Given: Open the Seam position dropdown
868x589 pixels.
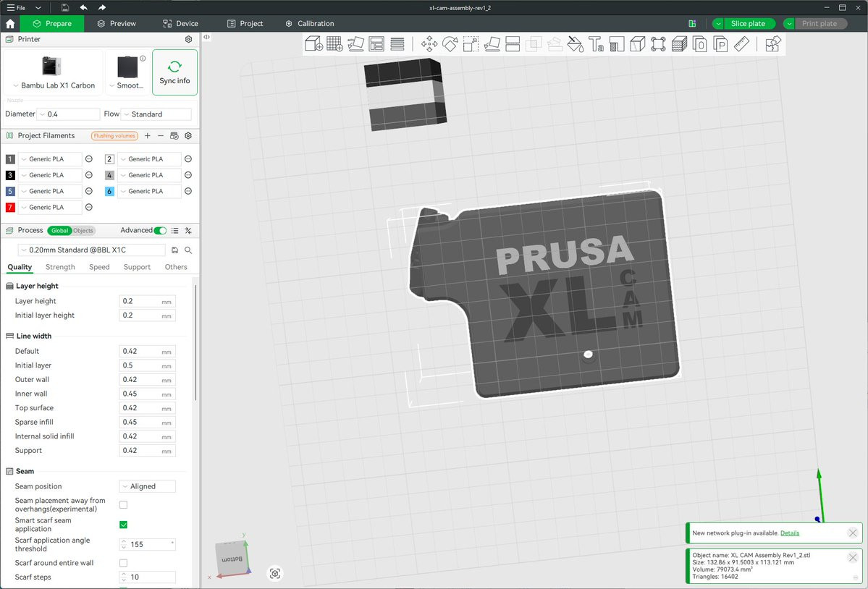Looking at the screenshot, I should point(147,486).
